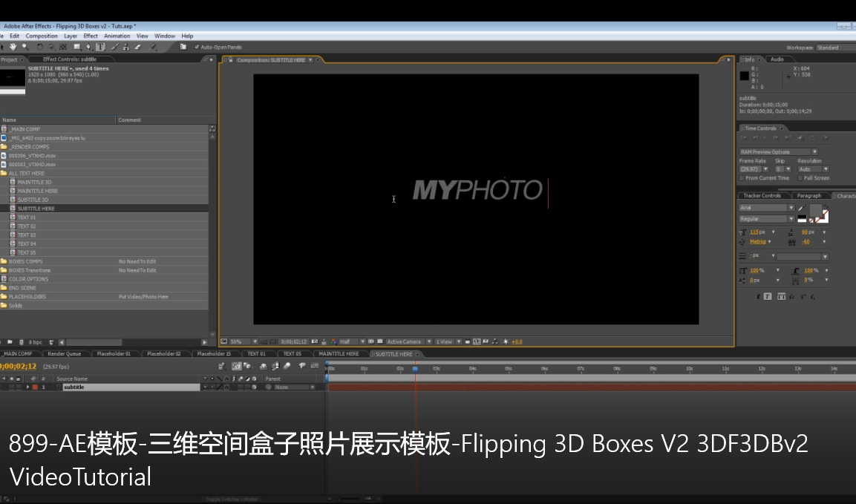
Task: Click the comp viewer lock icon
Action: click(231, 59)
